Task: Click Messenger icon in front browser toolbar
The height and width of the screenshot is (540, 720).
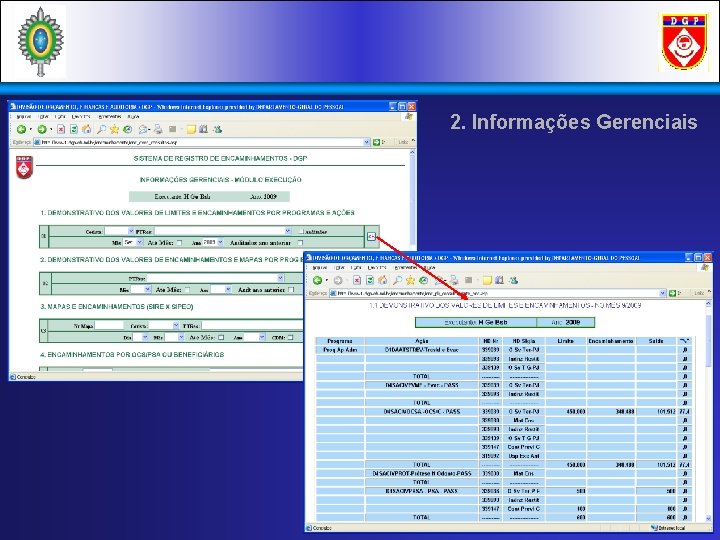Action: point(514,280)
